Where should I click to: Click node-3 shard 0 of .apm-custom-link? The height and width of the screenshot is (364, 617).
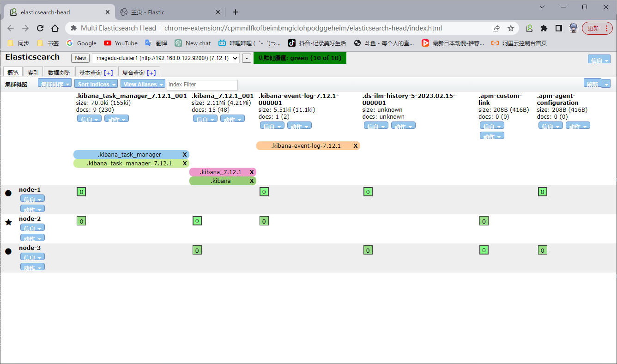point(484,250)
